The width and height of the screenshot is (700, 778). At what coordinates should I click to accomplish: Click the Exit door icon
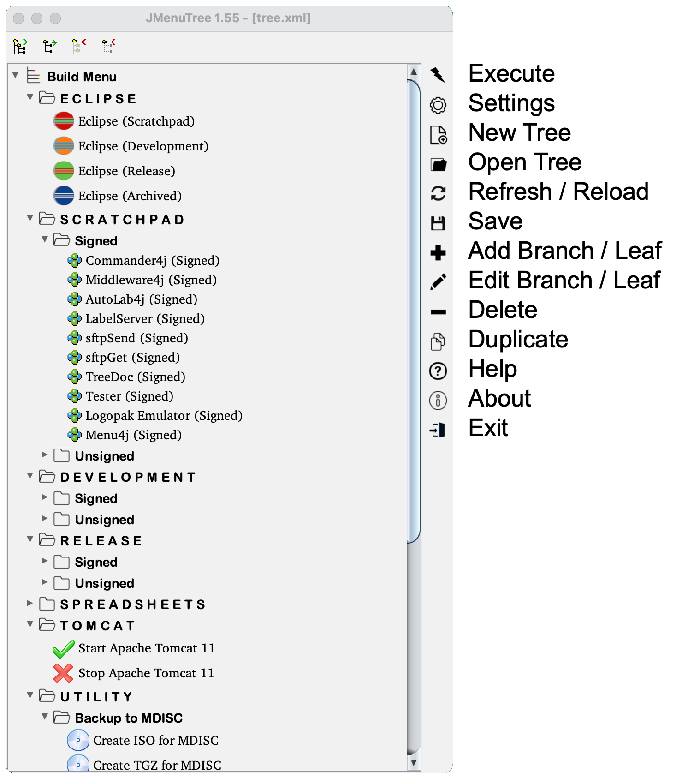coord(437,430)
